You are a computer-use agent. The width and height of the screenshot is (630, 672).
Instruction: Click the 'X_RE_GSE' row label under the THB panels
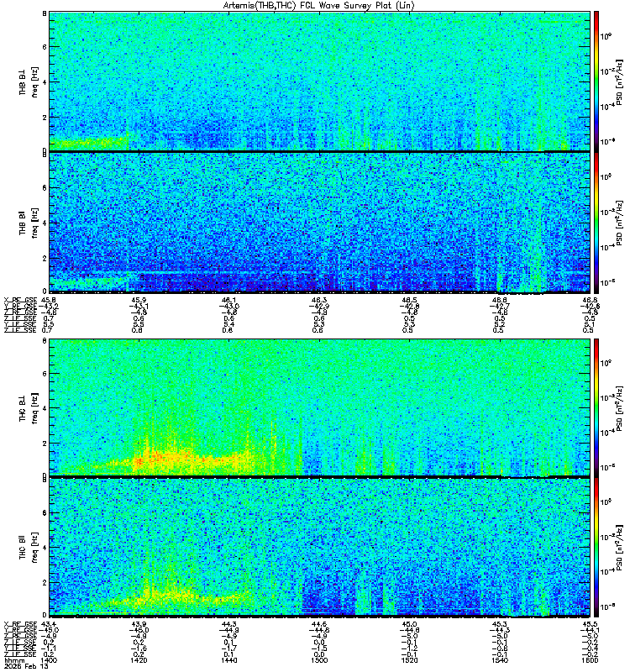pos(20,300)
